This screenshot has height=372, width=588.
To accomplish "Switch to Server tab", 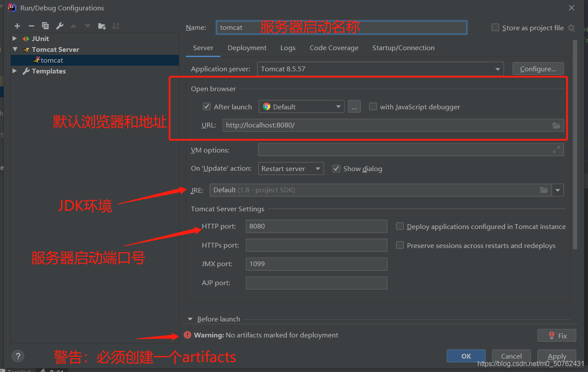I will pos(203,48).
